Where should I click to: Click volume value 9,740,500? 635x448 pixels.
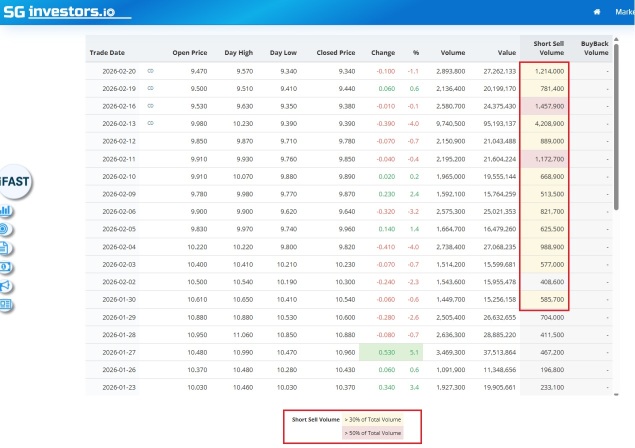tap(450, 124)
